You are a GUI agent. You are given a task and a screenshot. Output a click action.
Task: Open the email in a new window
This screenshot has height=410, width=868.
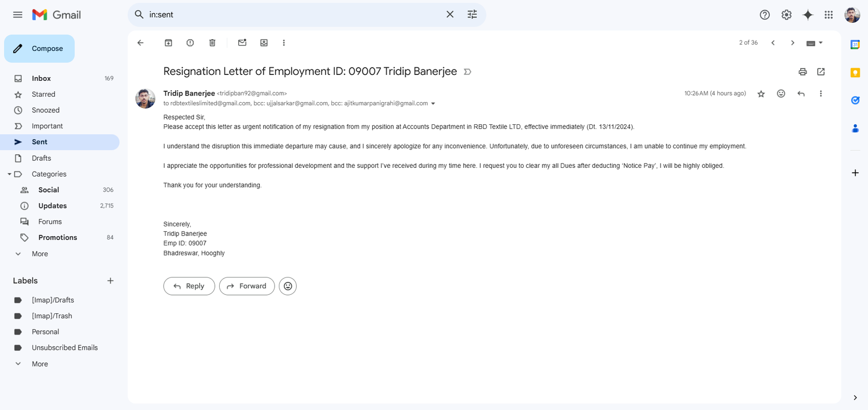[x=821, y=72]
